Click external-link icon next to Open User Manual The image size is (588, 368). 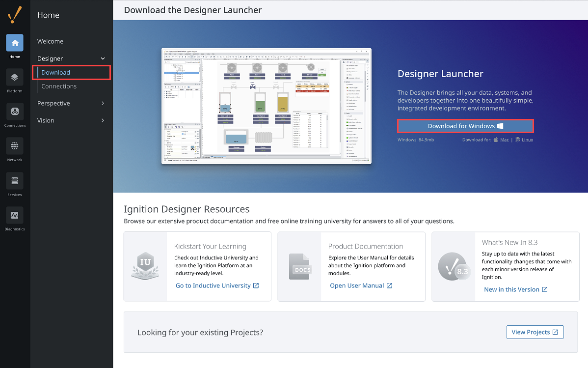tap(389, 286)
